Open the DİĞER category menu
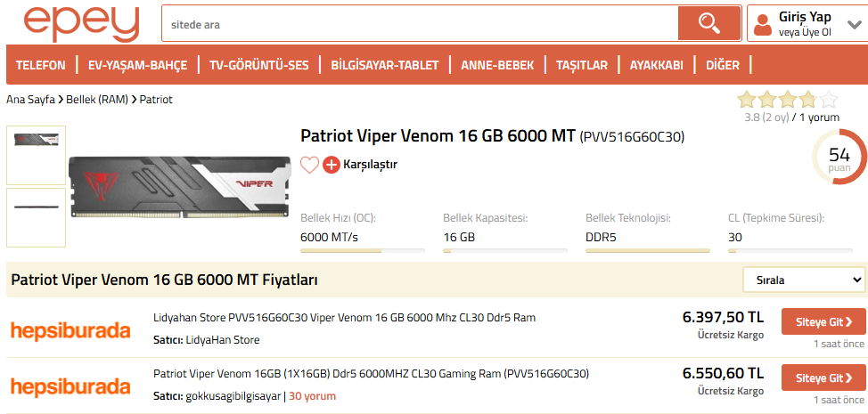The width and height of the screenshot is (868, 414). pos(722,65)
